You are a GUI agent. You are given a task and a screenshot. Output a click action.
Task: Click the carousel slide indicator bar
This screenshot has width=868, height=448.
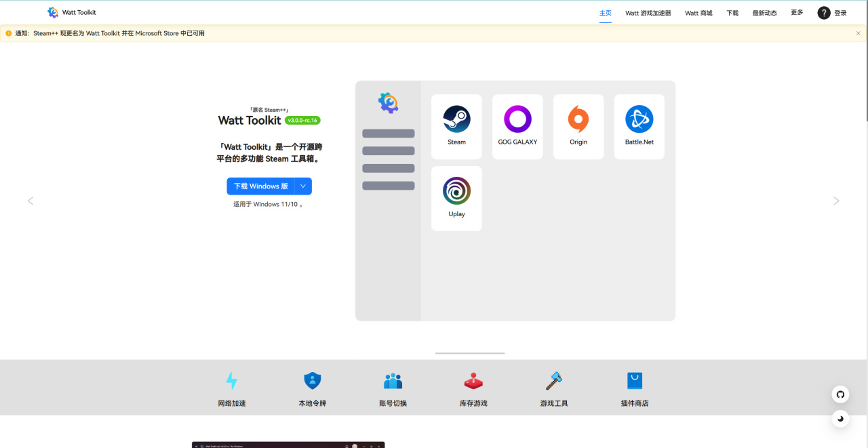click(470, 353)
